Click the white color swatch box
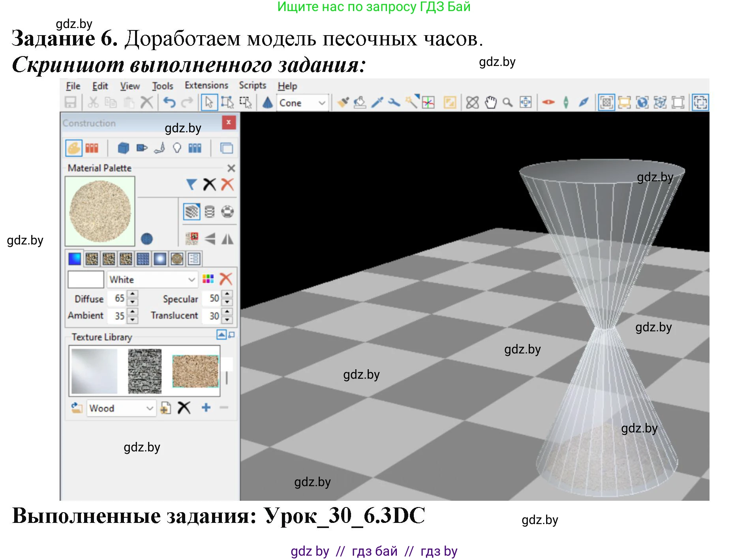The image size is (749, 560). pos(86,280)
